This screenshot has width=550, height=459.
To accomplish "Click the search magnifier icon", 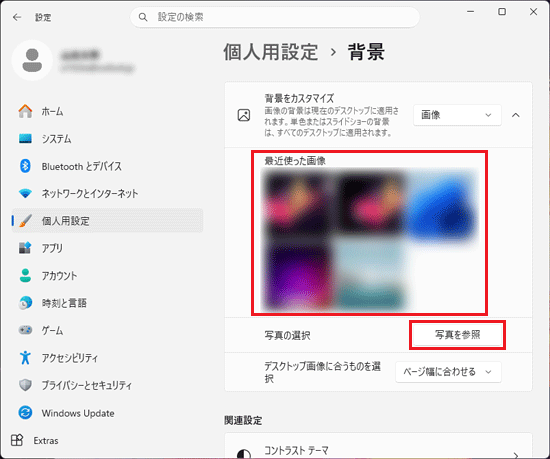I will (x=143, y=17).
